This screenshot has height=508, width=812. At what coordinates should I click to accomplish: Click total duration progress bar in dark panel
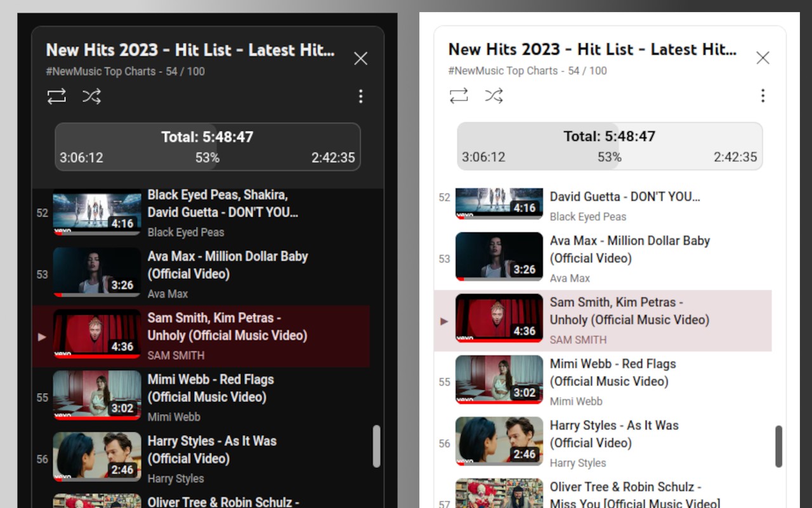pos(207,147)
